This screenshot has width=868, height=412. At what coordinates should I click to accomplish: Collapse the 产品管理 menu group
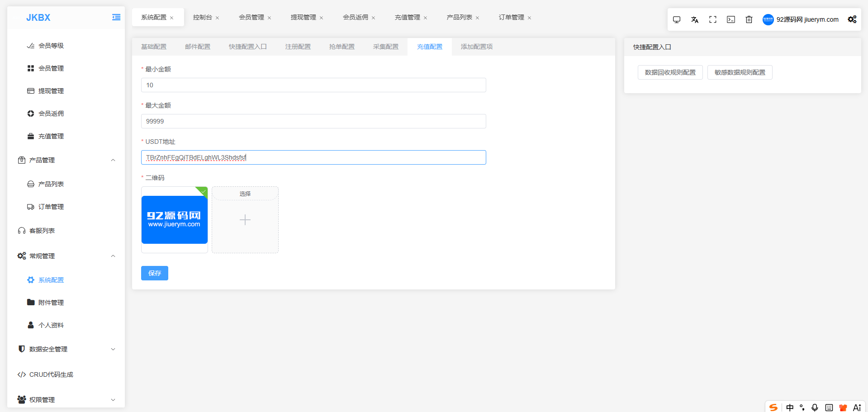tap(113, 160)
